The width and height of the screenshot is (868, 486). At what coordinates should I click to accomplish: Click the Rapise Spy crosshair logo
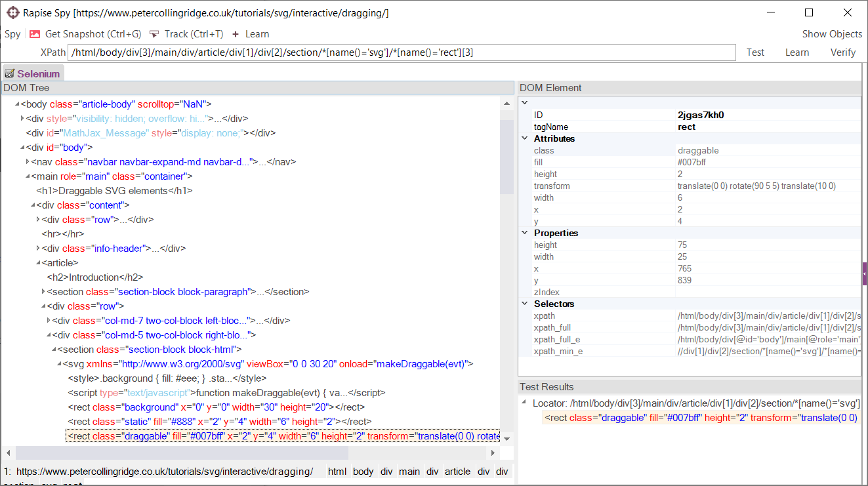12,12
